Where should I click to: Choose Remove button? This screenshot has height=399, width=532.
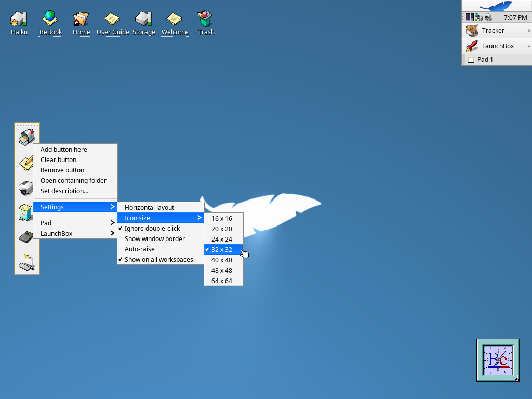click(x=75, y=170)
